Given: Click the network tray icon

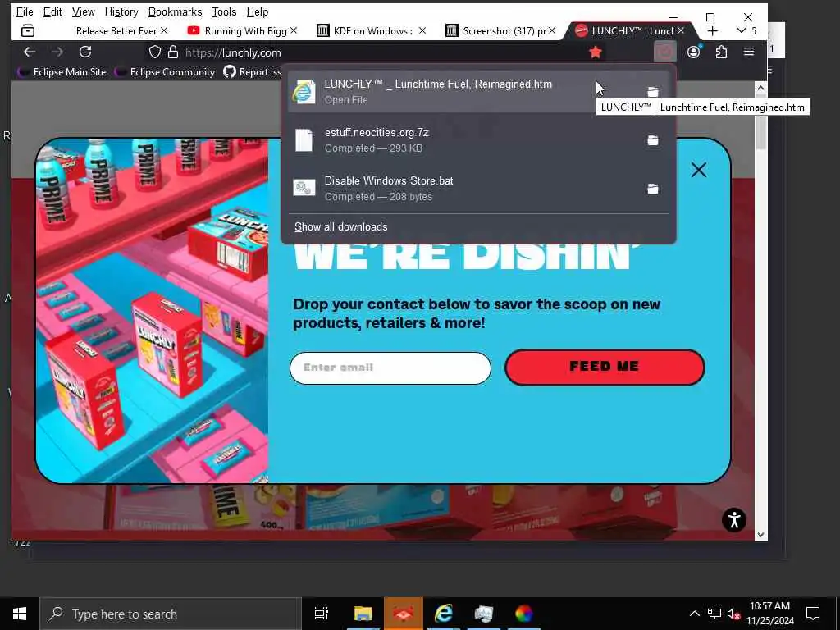Looking at the screenshot, I should click(x=714, y=614).
